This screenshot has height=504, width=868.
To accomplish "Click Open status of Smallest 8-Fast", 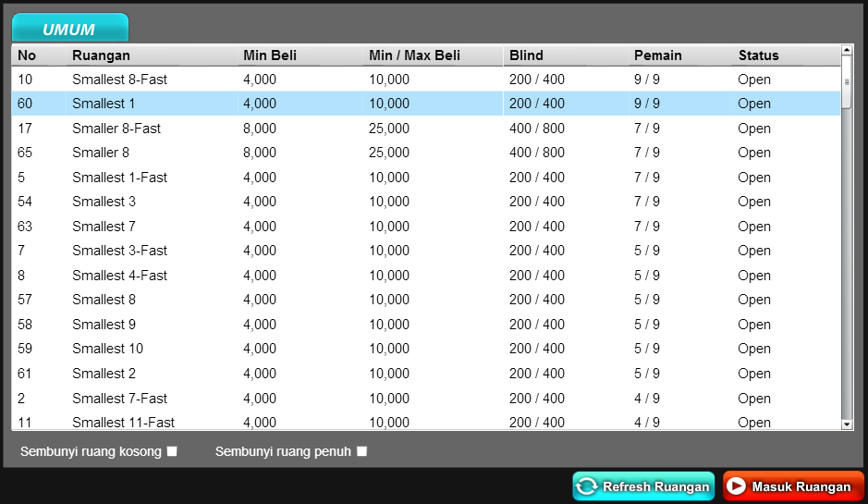I will [754, 80].
